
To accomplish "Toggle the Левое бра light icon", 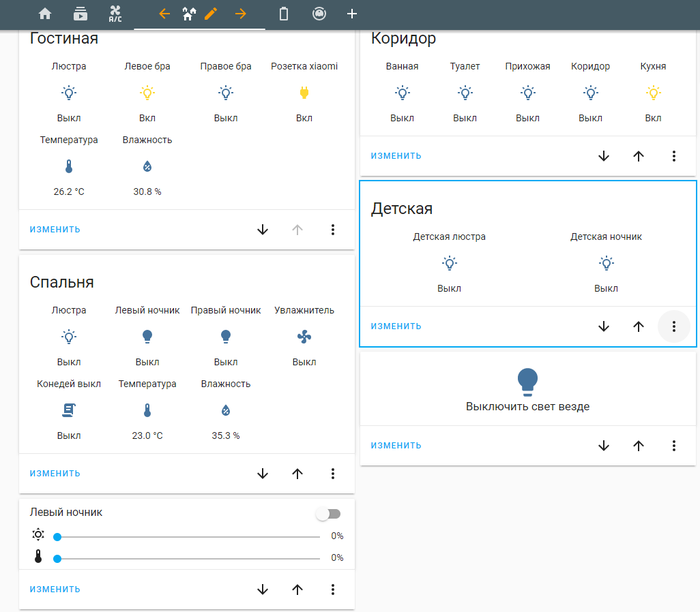I will coord(147,93).
